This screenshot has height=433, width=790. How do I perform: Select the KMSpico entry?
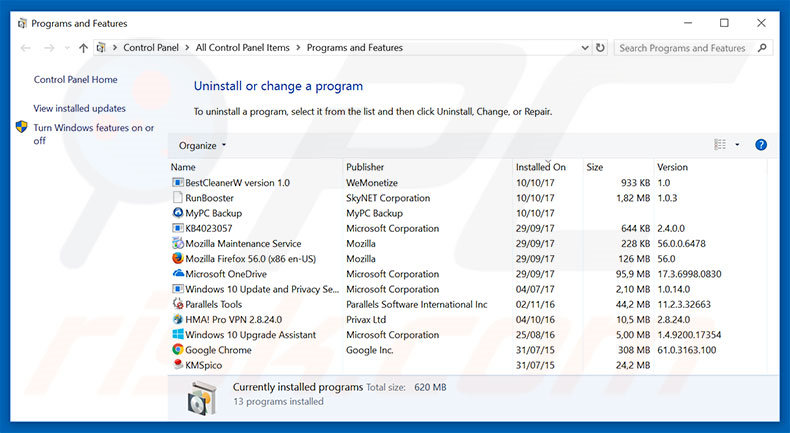pyautogui.click(x=204, y=365)
